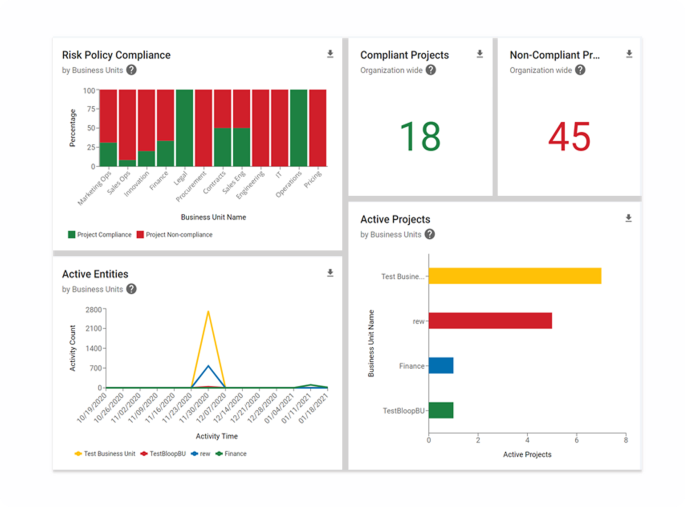Click the blue Finance bar
The image size is (685, 507).
click(x=441, y=366)
